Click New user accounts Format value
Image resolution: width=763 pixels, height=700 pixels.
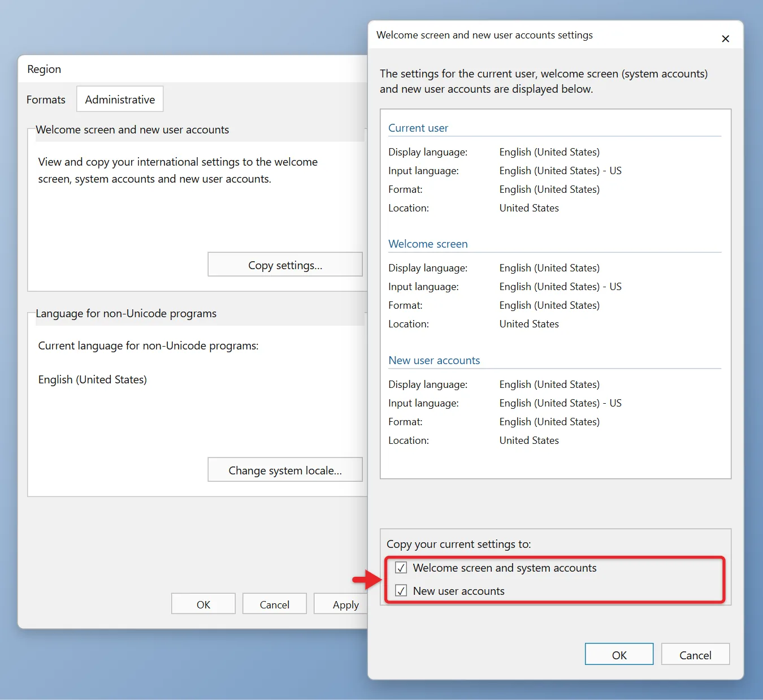[549, 422]
